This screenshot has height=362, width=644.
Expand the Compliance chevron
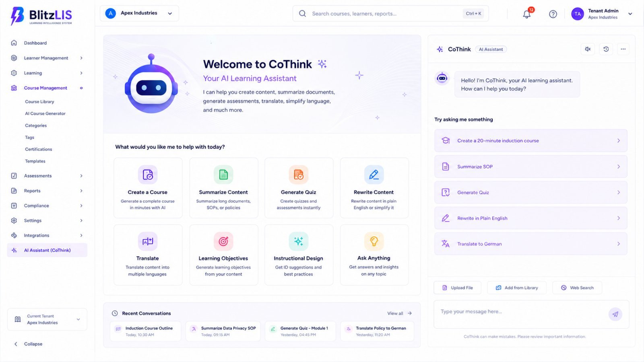(81, 206)
